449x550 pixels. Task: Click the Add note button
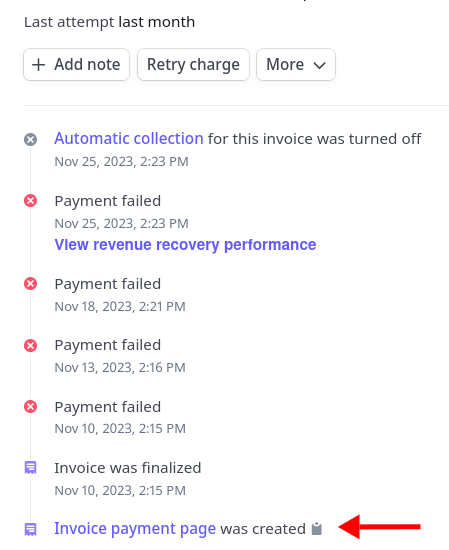(76, 65)
